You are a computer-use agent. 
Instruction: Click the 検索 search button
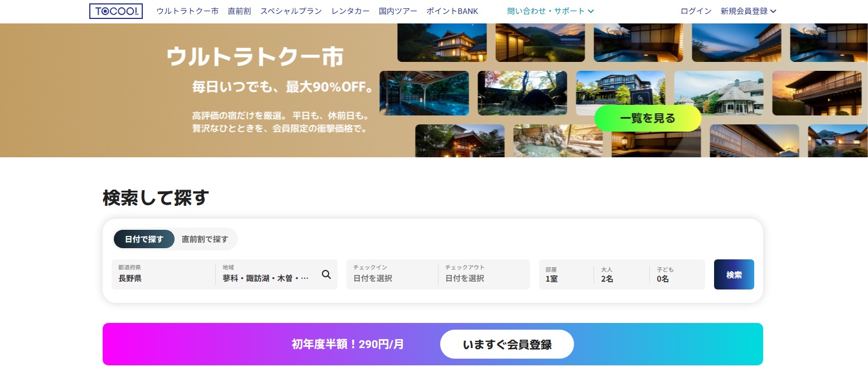734,274
